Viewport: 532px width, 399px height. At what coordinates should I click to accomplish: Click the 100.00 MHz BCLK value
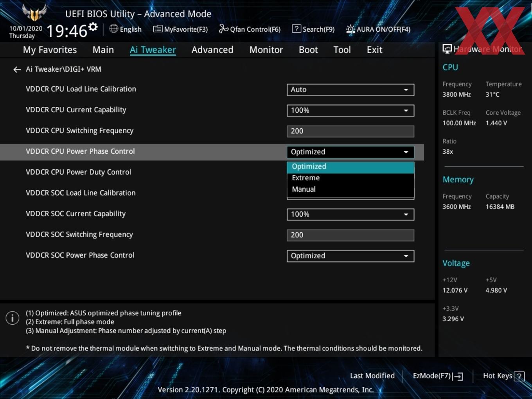(x=459, y=123)
